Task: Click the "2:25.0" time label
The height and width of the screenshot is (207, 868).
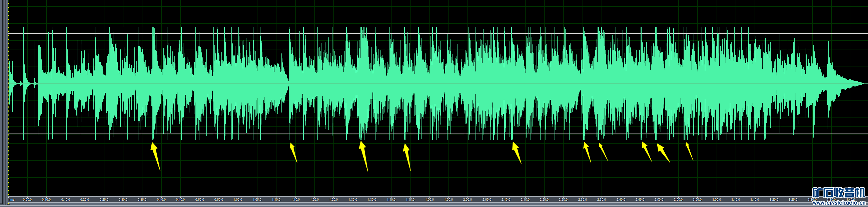Action: 564,200
